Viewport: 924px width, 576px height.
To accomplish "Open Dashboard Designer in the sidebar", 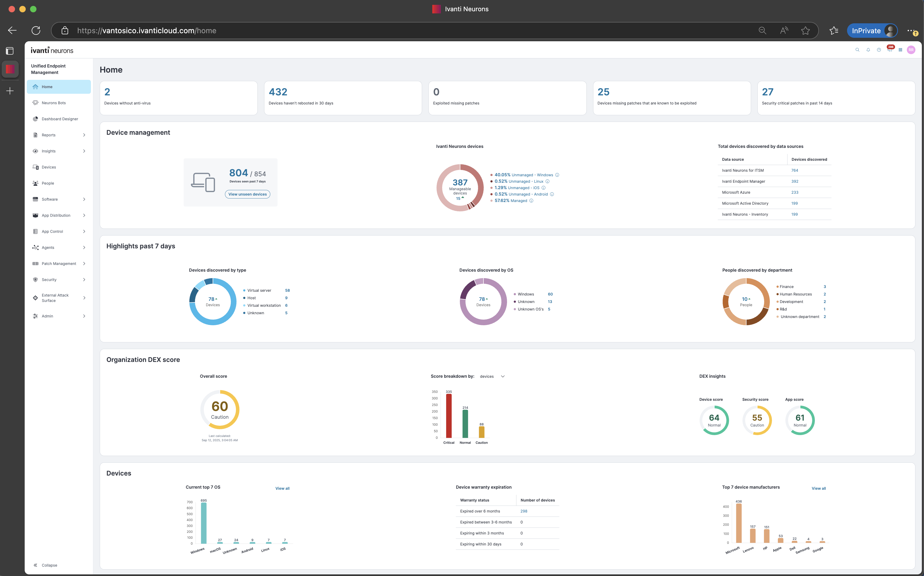I will pos(59,119).
